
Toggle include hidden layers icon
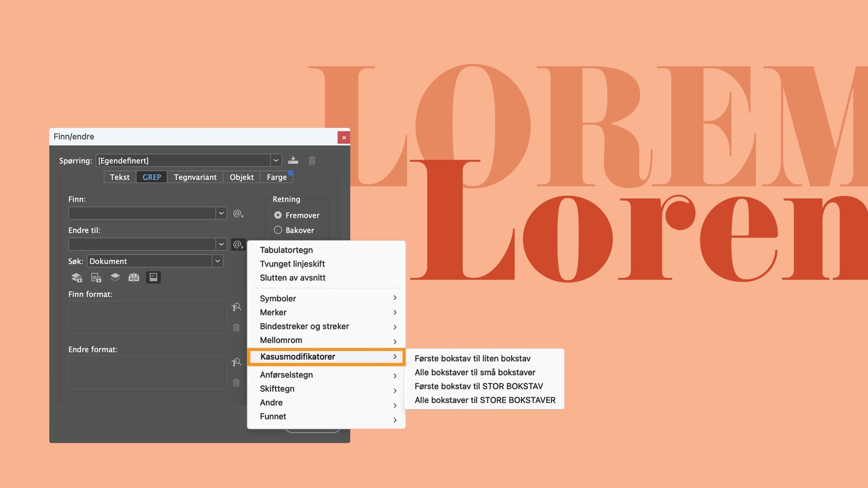115,277
